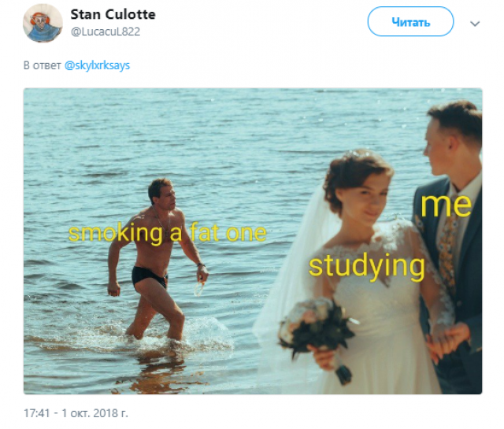The height and width of the screenshot is (429, 504).
Task: Open Stan Culotte's profile avatar
Action: tap(43, 23)
